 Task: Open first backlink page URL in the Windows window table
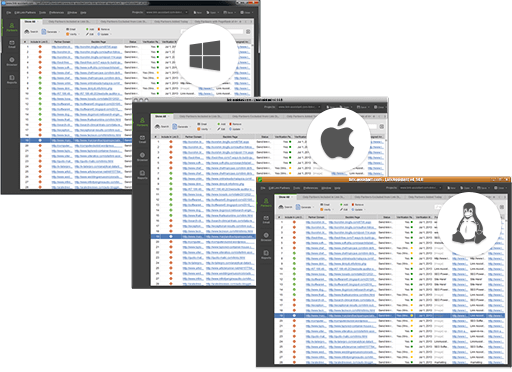[96, 47]
